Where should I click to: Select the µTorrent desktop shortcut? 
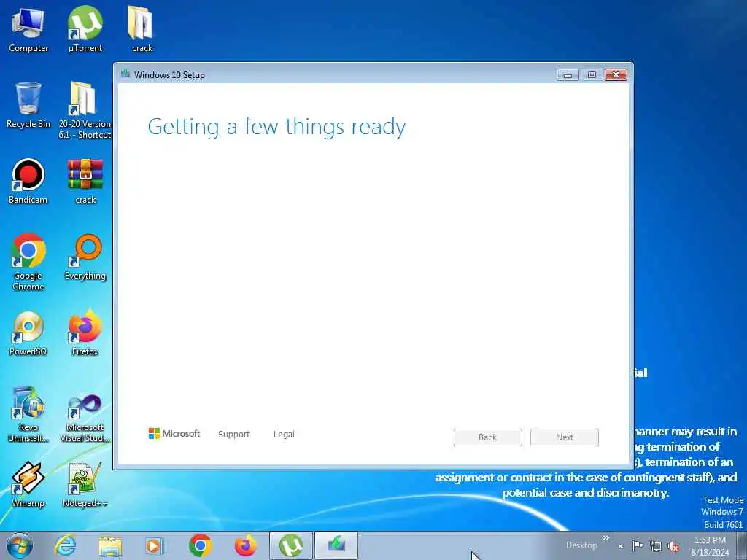[85, 29]
